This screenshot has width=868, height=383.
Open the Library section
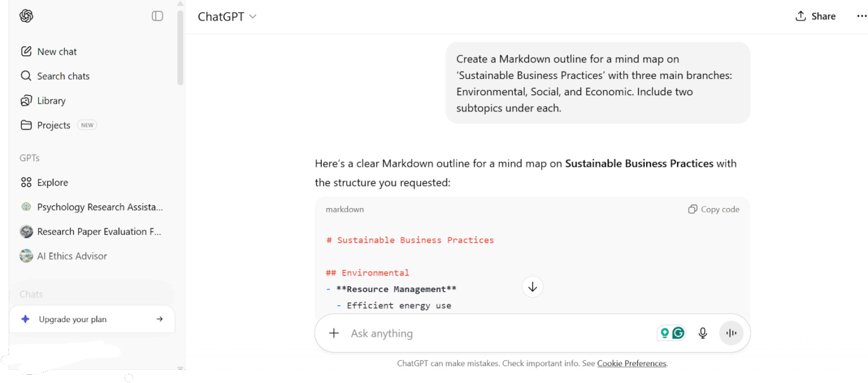(51, 100)
